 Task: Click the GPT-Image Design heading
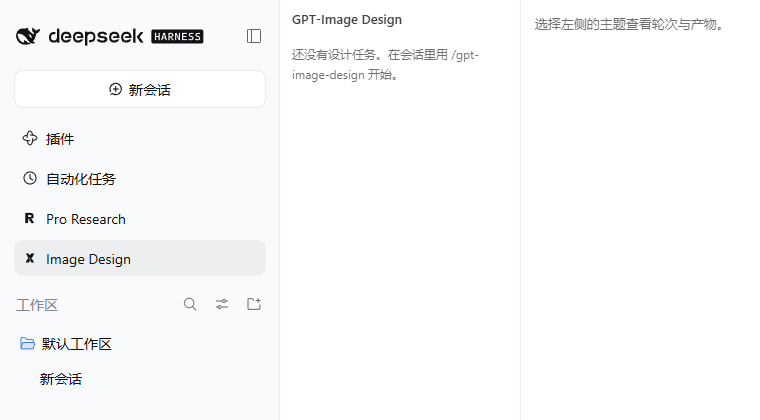click(x=347, y=20)
